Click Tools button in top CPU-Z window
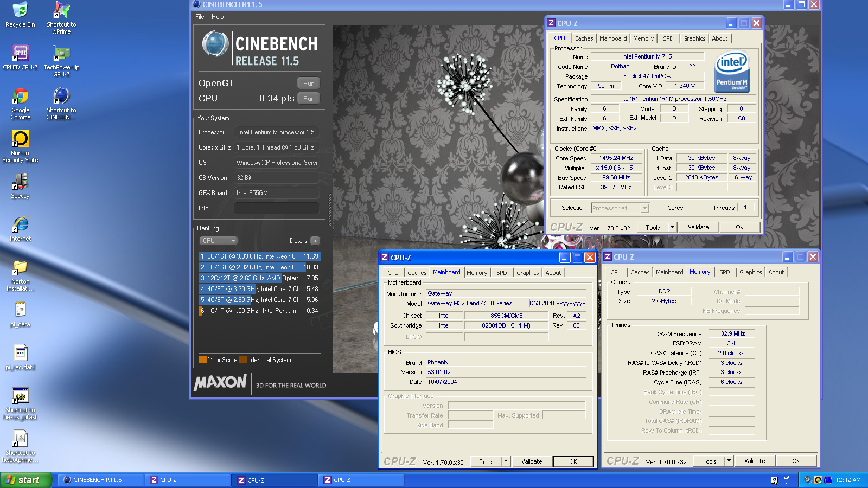Screen dimensions: 868x488 coord(653,228)
